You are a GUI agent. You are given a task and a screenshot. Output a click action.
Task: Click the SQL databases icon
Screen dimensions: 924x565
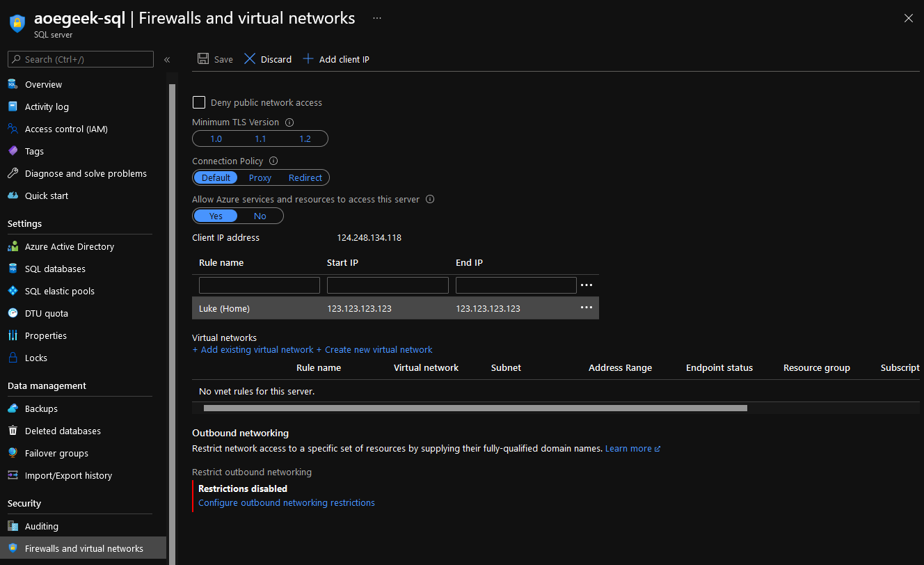pos(13,269)
